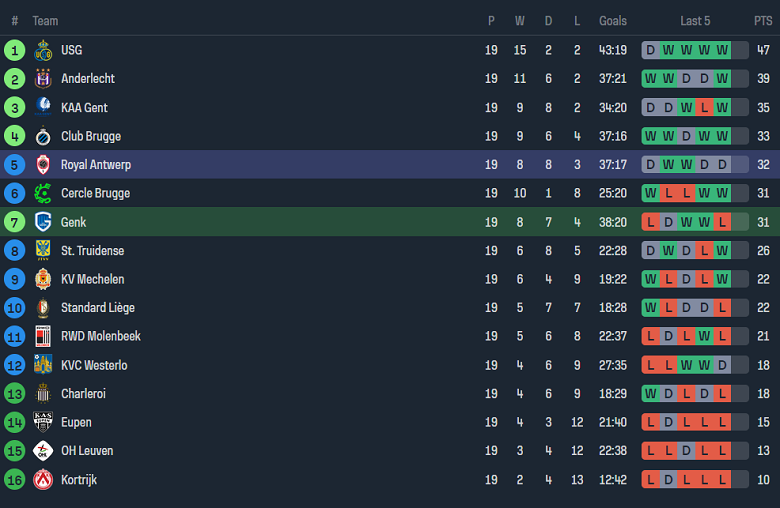
Task: Click OH Leuven's grey draw form box
Action: 686,451
